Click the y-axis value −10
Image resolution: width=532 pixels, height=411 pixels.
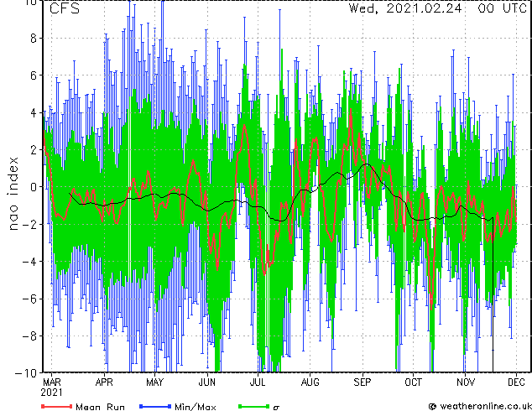pyautogui.click(x=26, y=373)
